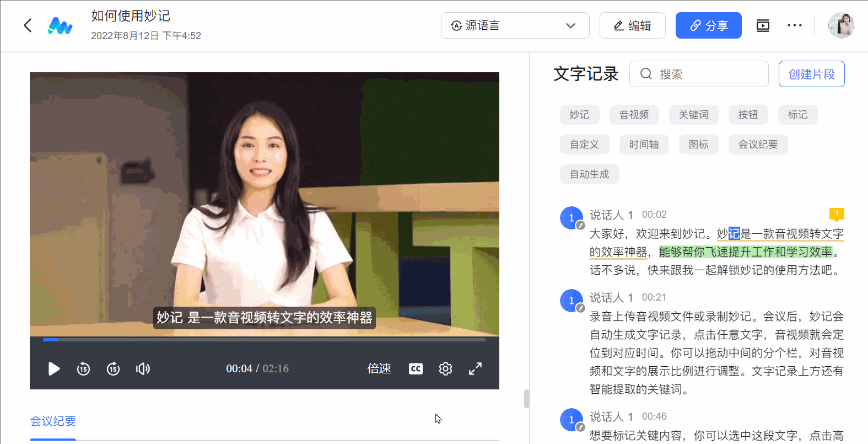
Task: Select the 音视频 keyword tag
Action: click(x=634, y=115)
